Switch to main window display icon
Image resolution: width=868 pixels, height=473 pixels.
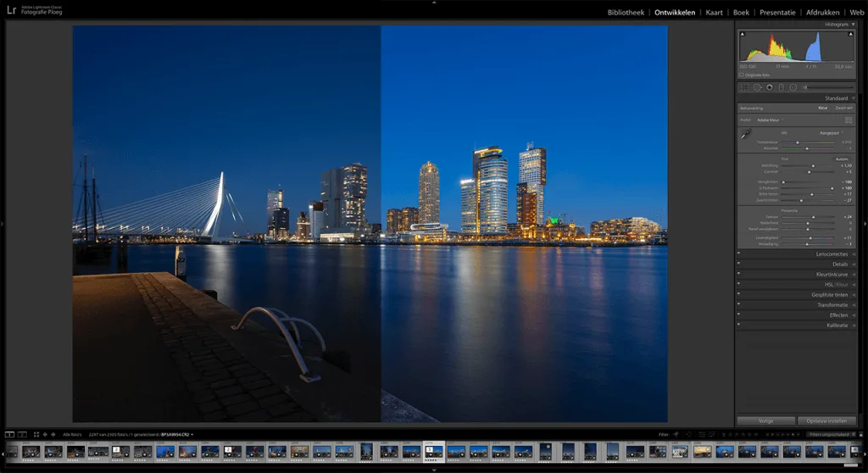click(9, 435)
